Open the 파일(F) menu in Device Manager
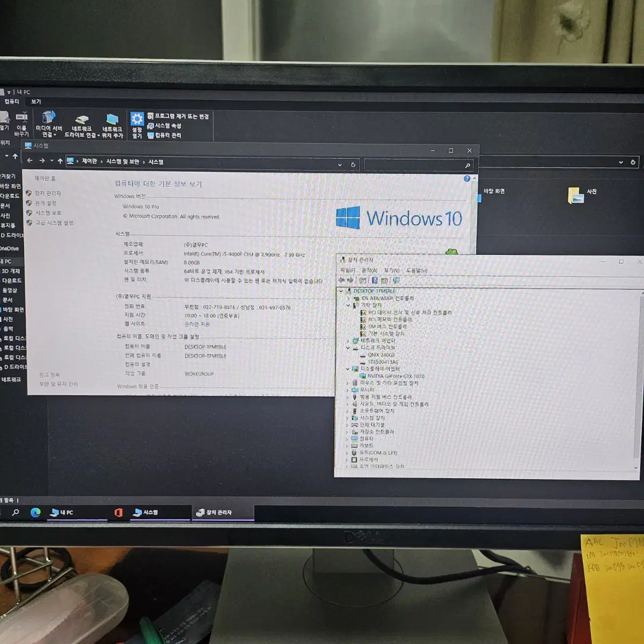 347,270
